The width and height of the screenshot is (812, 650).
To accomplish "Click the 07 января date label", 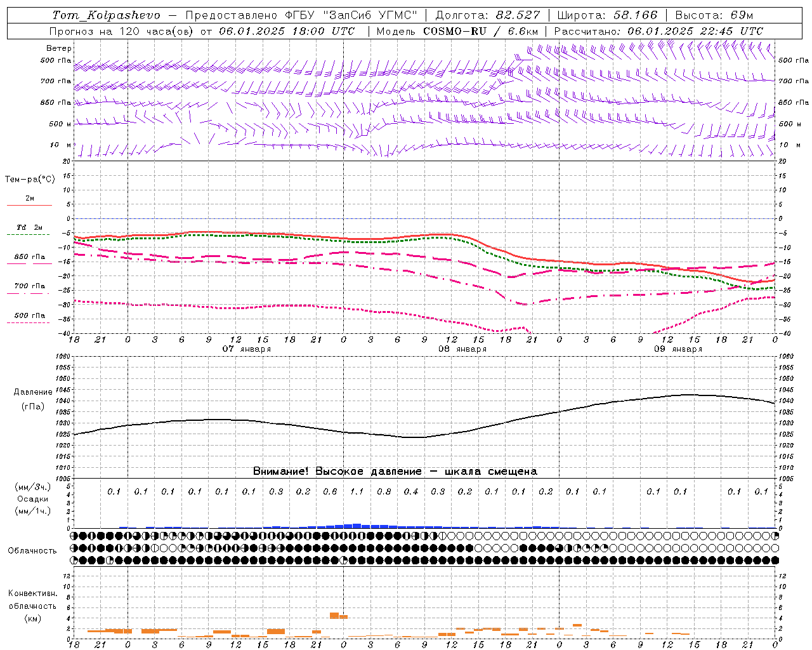I will [247, 348].
